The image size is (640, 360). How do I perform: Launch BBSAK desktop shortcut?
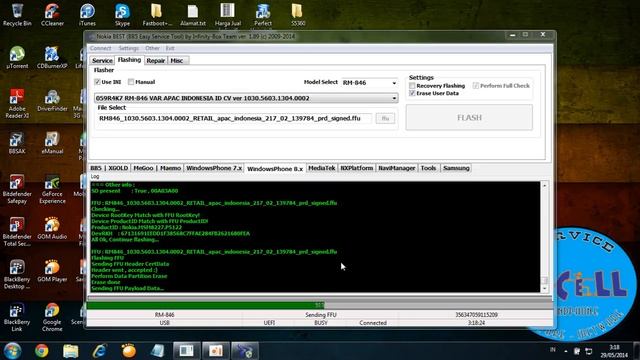[17, 143]
